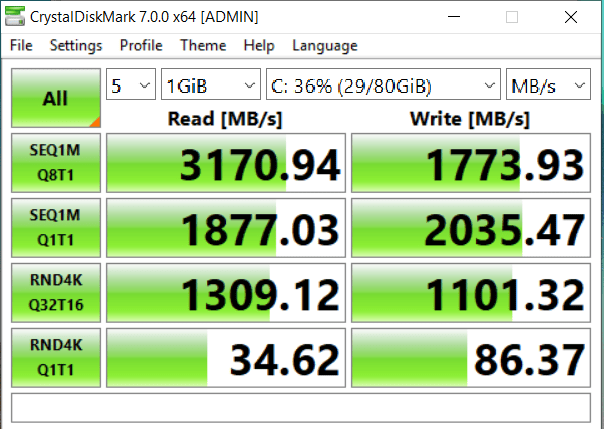Click the 1877.03 SEQ1M Q1T1 read result
The width and height of the screenshot is (604, 429).
click(226, 228)
